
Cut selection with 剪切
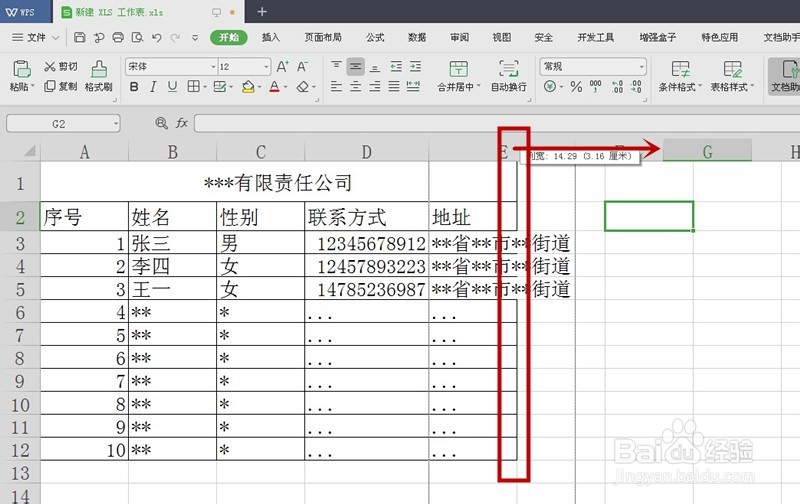click(61, 67)
